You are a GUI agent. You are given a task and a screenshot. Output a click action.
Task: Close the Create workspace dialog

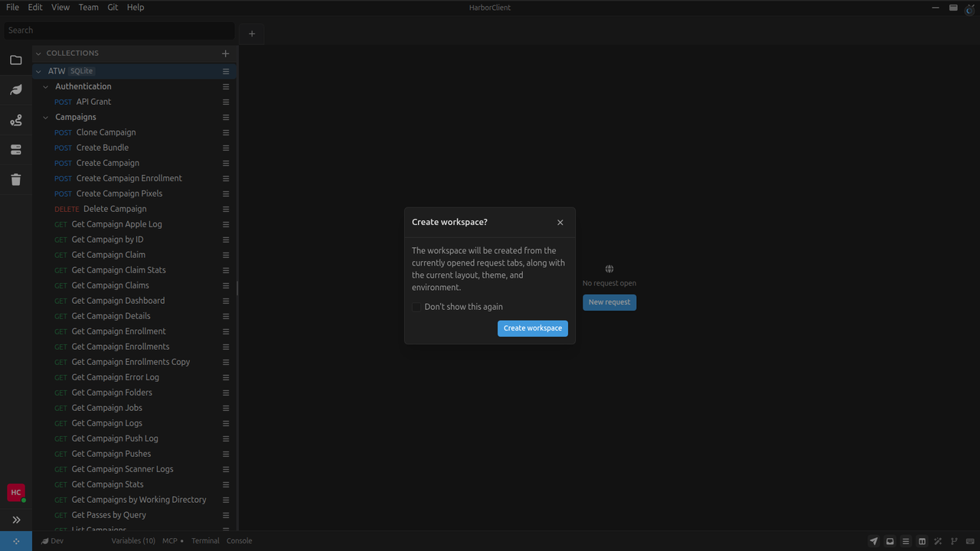pyautogui.click(x=560, y=223)
